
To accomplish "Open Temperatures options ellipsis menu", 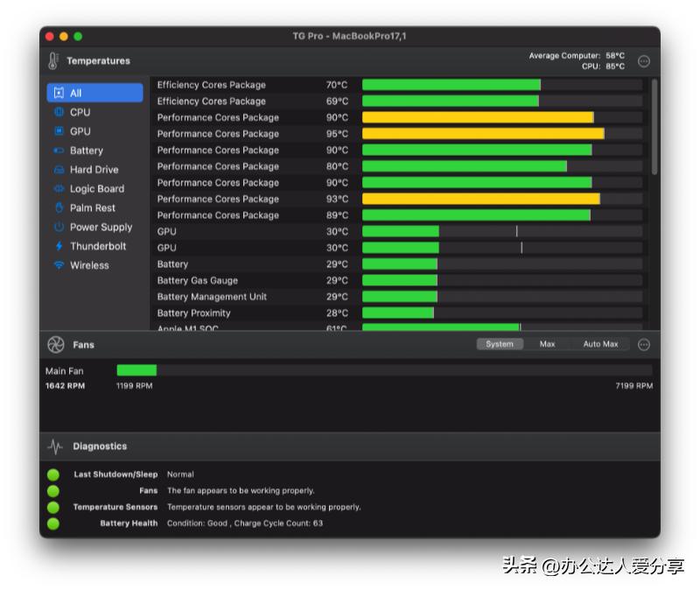I will tap(644, 61).
